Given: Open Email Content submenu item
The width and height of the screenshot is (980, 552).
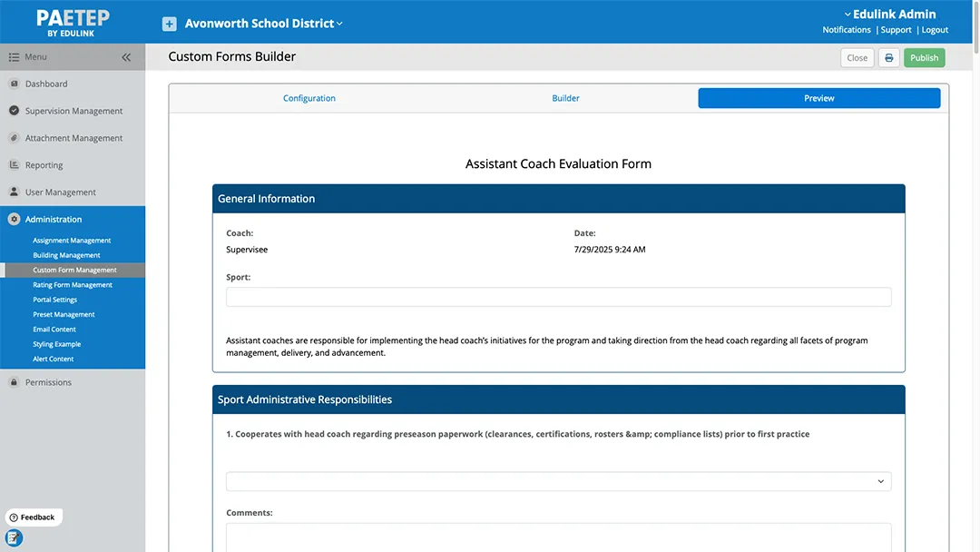Looking at the screenshot, I should coord(54,329).
